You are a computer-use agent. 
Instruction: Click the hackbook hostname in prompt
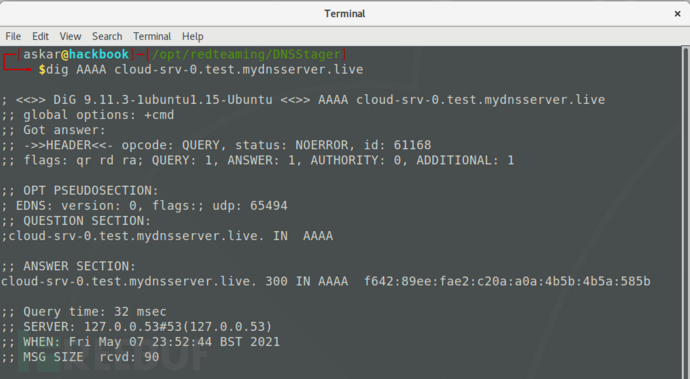coord(99,54)
